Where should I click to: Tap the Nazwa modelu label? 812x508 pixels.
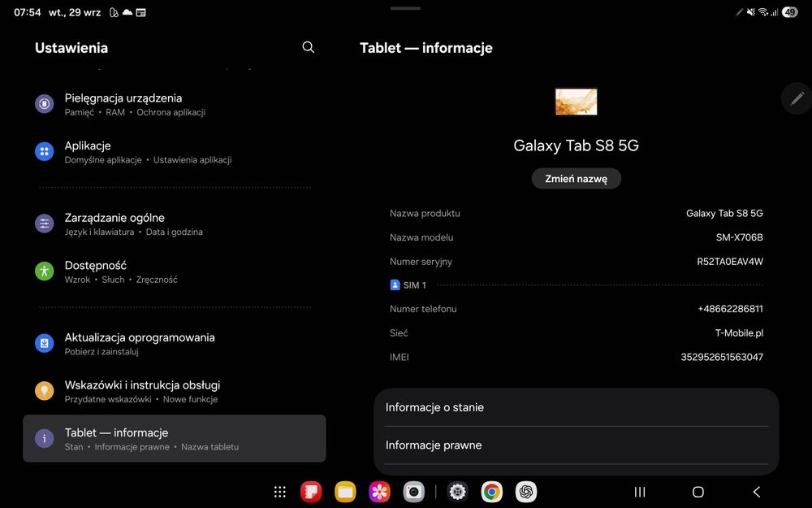point(421,237)
